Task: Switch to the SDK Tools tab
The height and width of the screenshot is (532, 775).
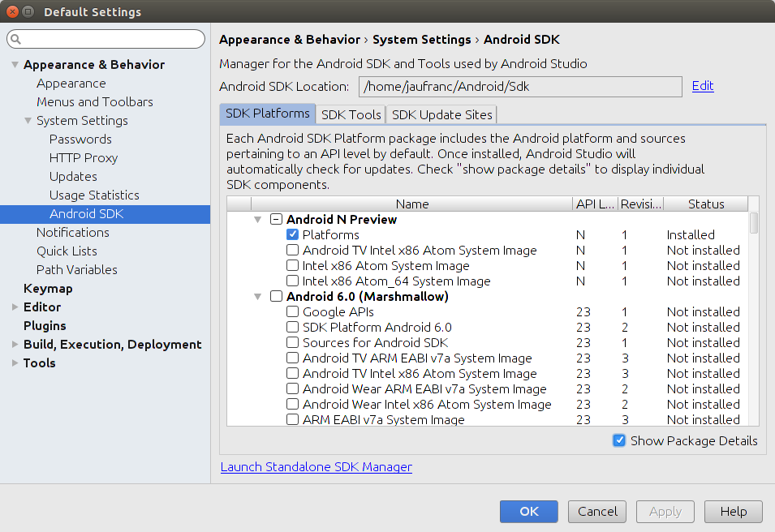Action: click(351, 114)
